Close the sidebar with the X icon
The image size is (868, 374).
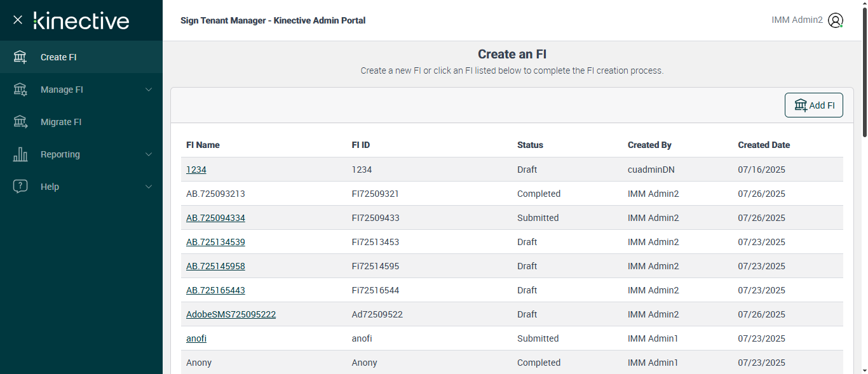pos(18,20)
